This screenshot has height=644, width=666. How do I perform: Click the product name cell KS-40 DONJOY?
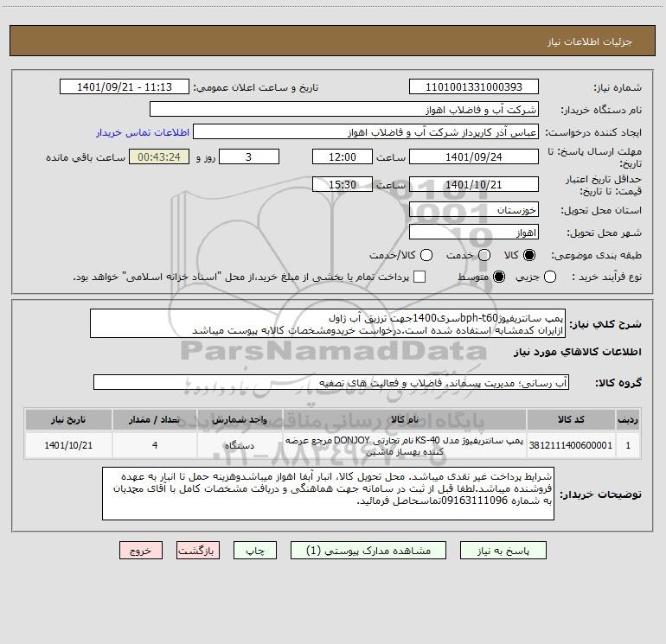405,445
